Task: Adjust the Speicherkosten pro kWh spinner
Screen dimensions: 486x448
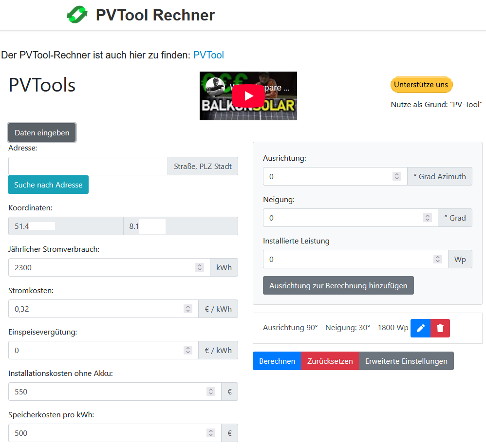Action: pyautogui.click(x=211, y=433)
